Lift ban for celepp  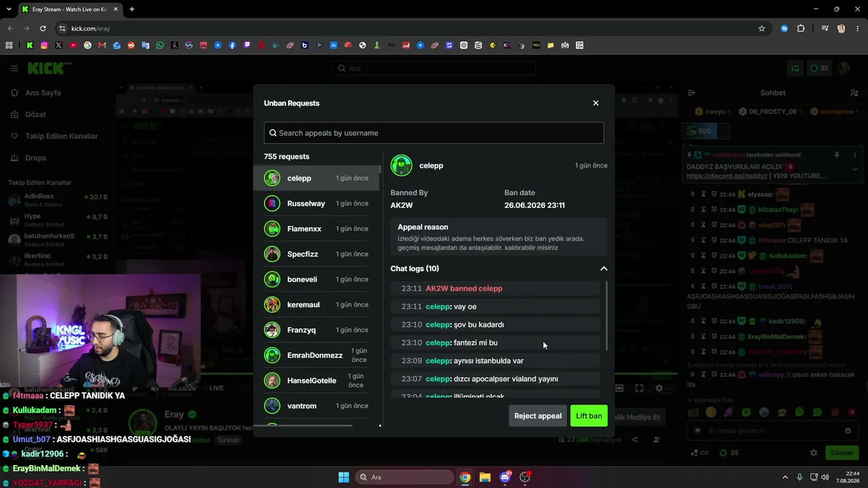(589, 415)
